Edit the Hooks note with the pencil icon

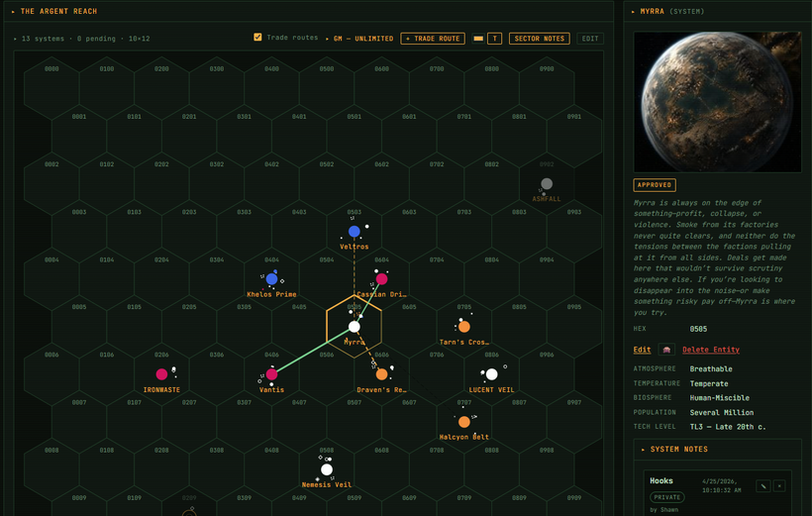coord(762,486)
